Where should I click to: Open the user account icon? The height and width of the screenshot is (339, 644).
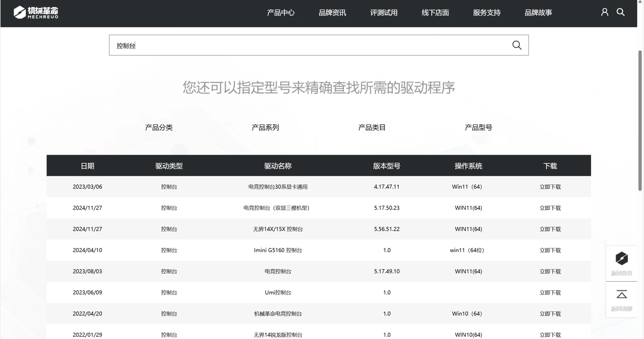coord(604,12)
